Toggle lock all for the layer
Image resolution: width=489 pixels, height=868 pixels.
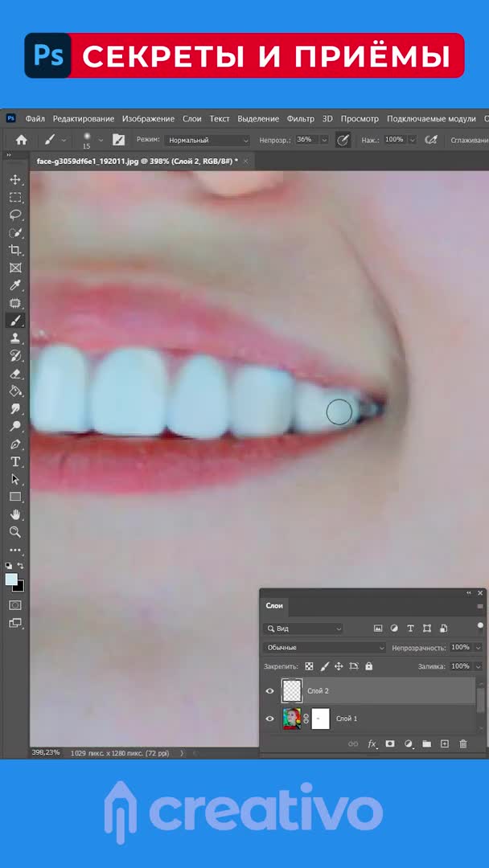[368, 666]
